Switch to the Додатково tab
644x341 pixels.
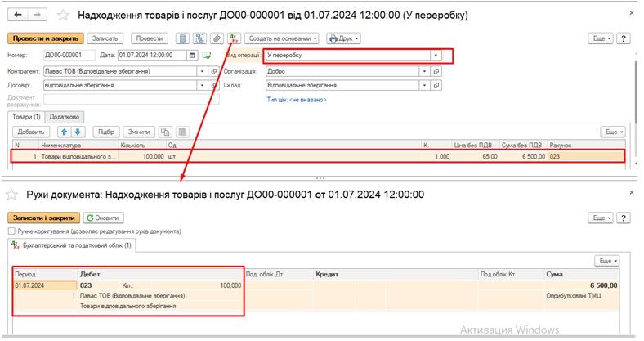pyautogui.click(x=64, y=117)
